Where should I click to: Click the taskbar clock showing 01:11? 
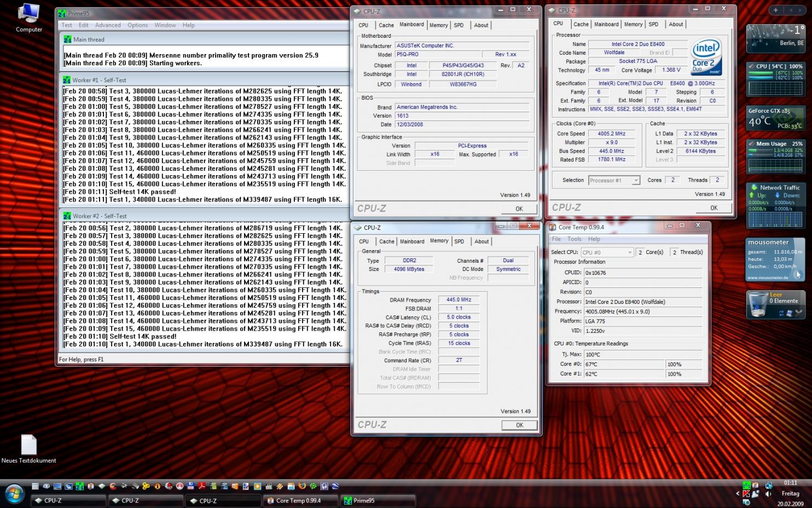coord(790,483)
